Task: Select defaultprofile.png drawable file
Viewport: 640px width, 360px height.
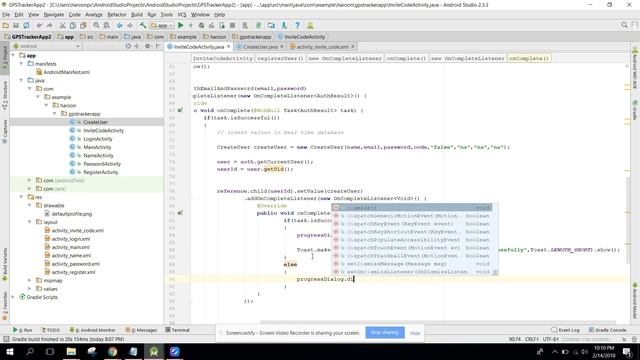Action: tap(72, 214)
